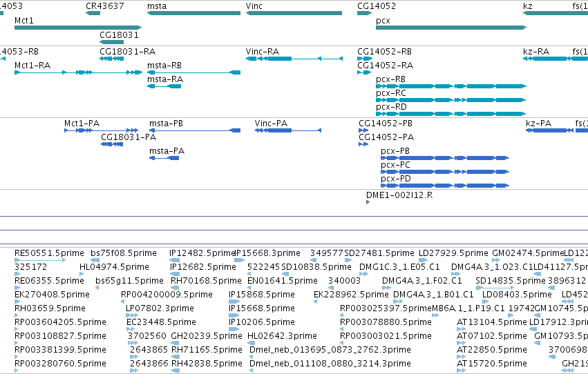Select the RE50551.5prime EST feature
Image resolution: width=588 pixels, height=374 pixels.
[40, 260]
